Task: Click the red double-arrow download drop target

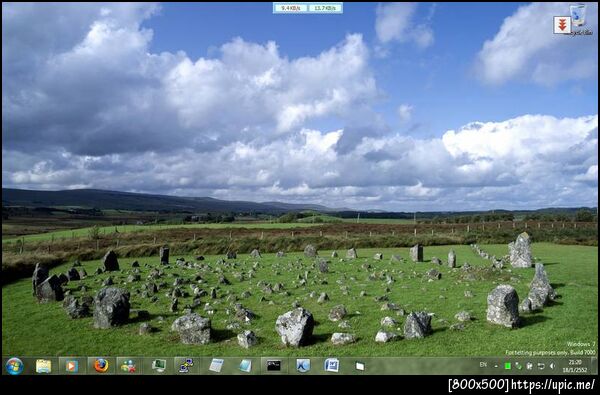Action: coord(562,25)
